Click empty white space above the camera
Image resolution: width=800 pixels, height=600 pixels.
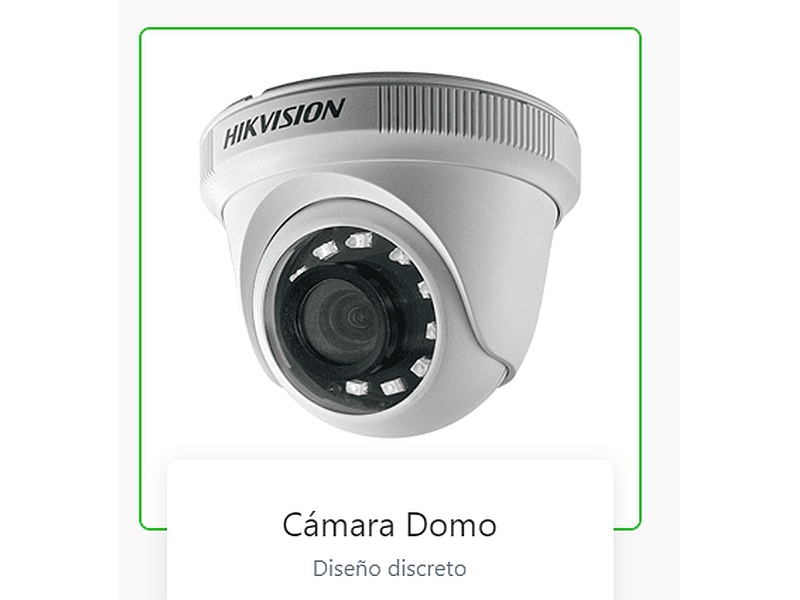(390, 51)
